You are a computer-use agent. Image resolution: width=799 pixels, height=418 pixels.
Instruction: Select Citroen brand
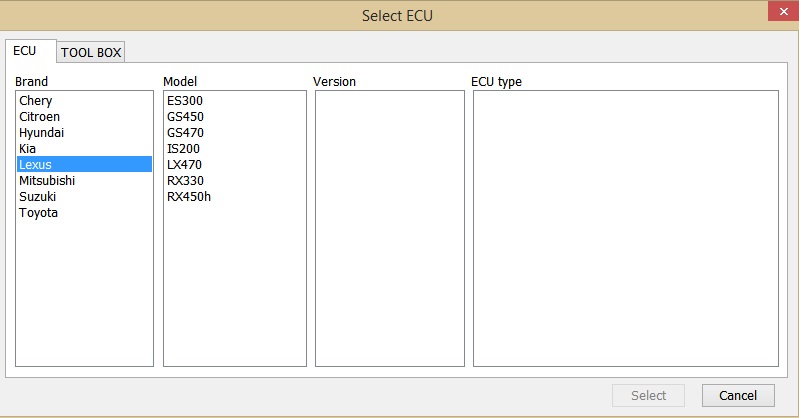point(40,117)
